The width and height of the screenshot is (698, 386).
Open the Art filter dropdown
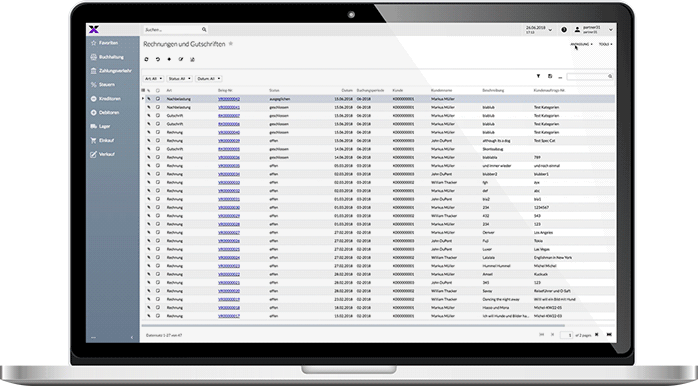coord(154,79)
